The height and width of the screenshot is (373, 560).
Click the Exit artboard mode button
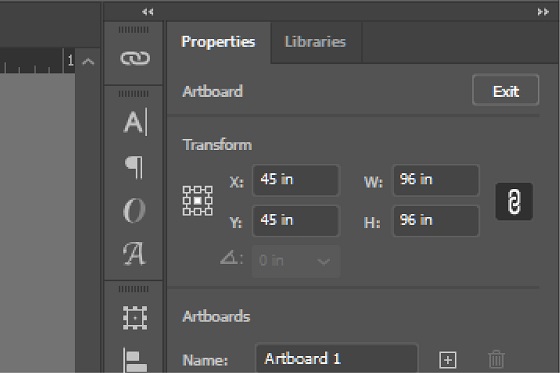[505, 90]
